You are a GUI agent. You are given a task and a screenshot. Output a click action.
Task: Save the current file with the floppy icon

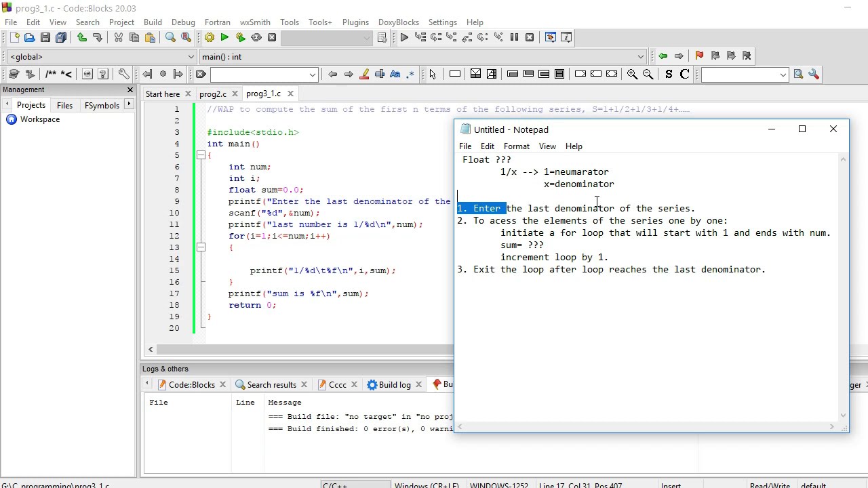45,38
